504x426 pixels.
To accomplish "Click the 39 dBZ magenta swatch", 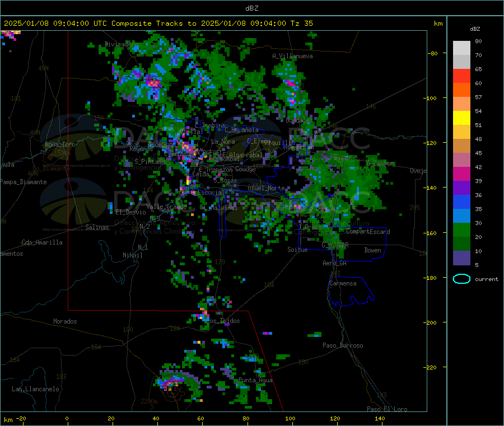I will pos(461,174).
